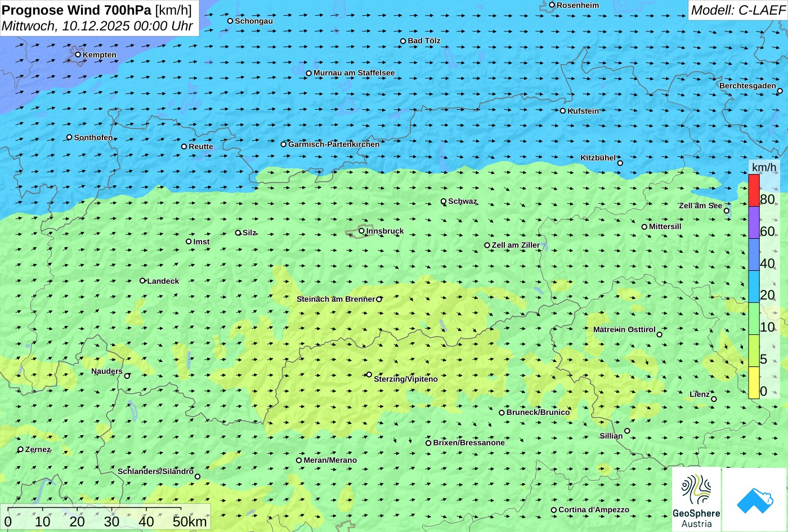Screen dimensions: 788x532
Task: Click the 'km/h' legend heading
Action: (764, 167)
